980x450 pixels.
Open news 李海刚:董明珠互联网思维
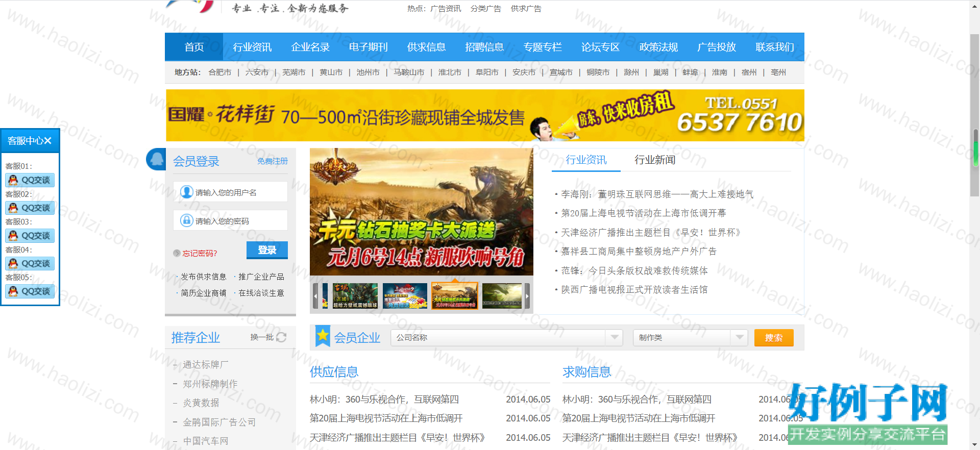[x=657, y=194]
